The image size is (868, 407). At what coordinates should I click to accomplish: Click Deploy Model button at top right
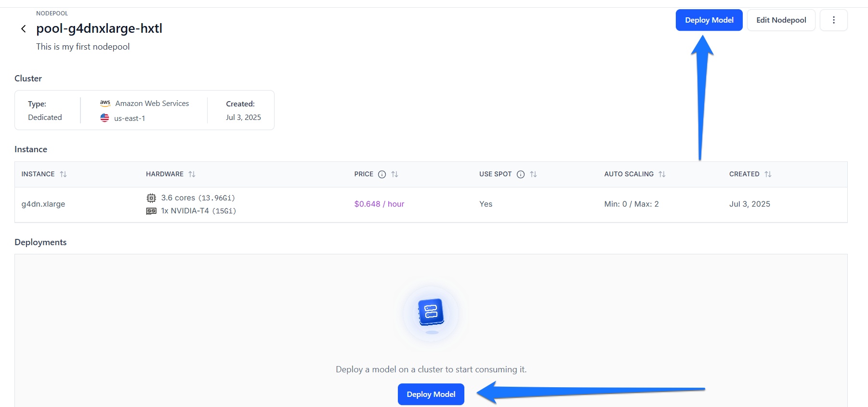click(x=709, y=20)
